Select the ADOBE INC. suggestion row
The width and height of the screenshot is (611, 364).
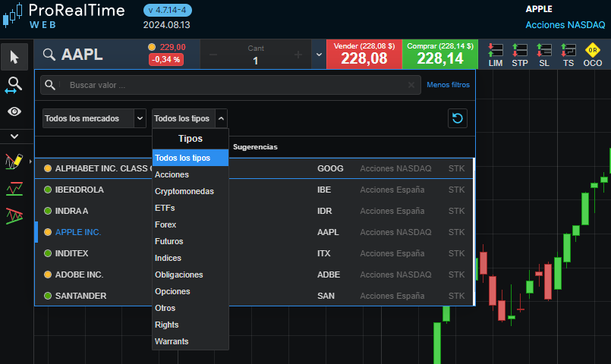254,275
